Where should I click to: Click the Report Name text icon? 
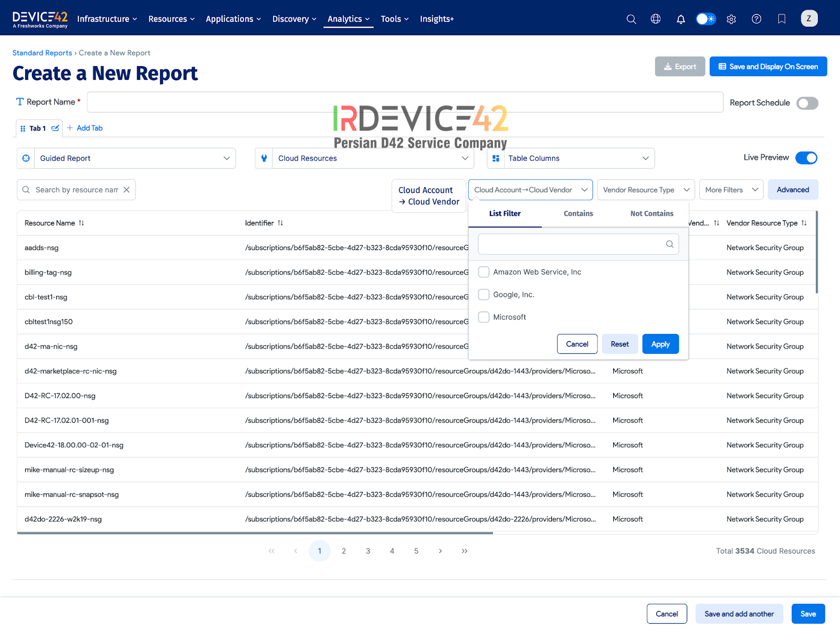point(20,102)
